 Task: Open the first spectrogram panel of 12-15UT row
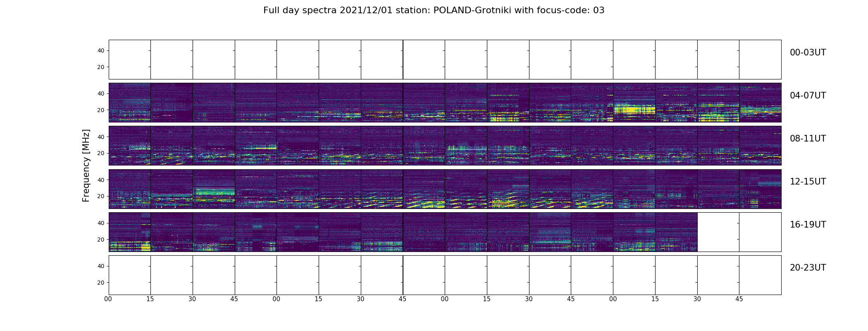pyautogui.click(x=130, y=189)
